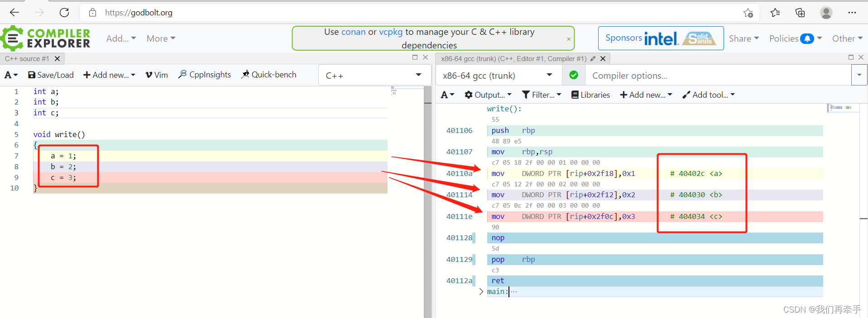Screen dimensions: 868x318
Task: Open Libraries selection
Action: pos(590,95)
